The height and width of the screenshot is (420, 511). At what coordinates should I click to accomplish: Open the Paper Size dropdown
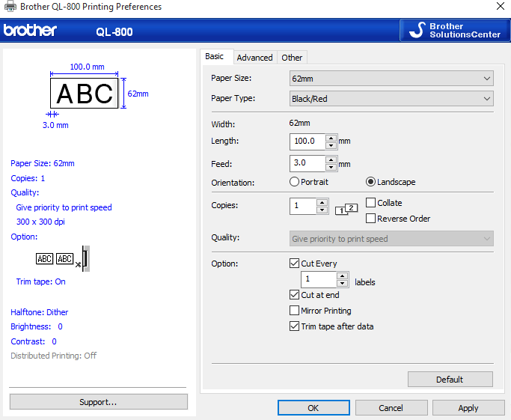(x=391, y=79)
